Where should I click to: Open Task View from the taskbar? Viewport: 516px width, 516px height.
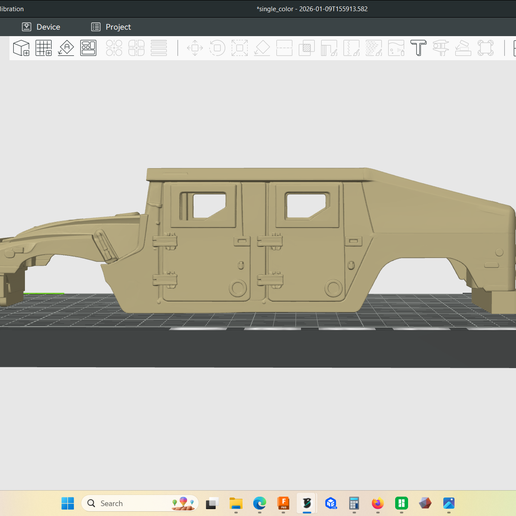coord(212,503)
